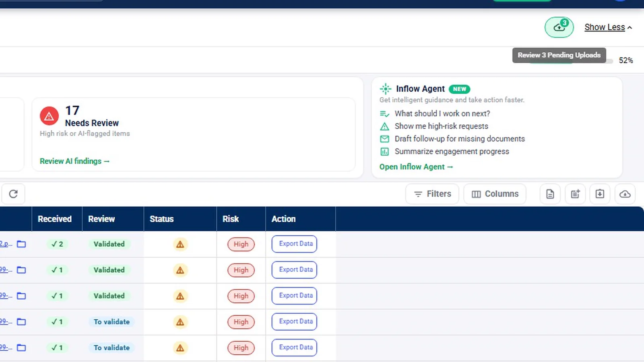The image size is (644, 362).
Task: Sort by the Review column header
Action: [x=101, y=219]
